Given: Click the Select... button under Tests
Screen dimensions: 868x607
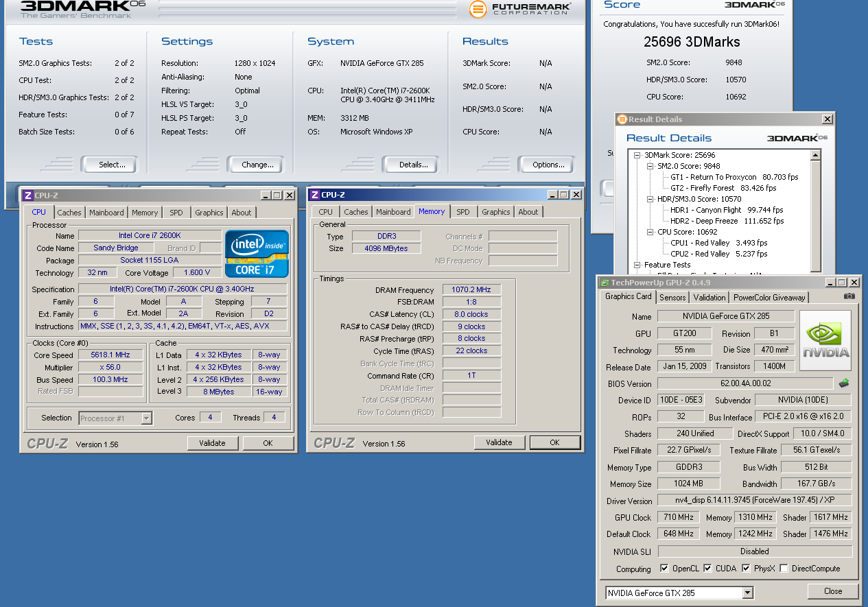Looking at the screenshot, I should (112, 165).
